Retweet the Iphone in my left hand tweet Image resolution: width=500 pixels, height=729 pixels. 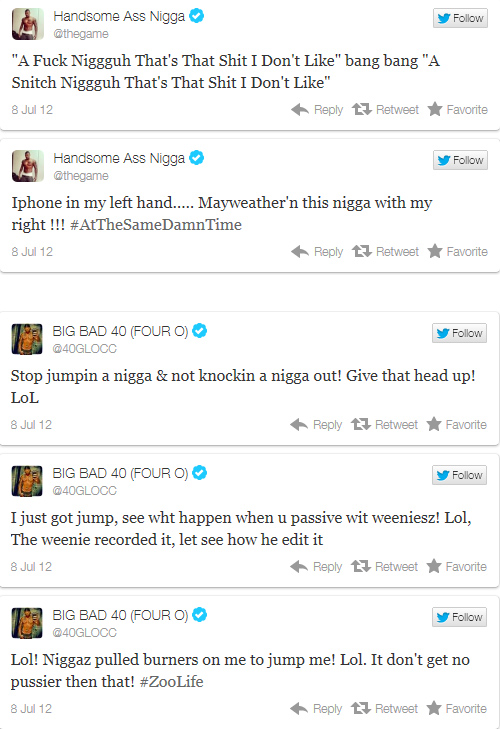[385, 252]
